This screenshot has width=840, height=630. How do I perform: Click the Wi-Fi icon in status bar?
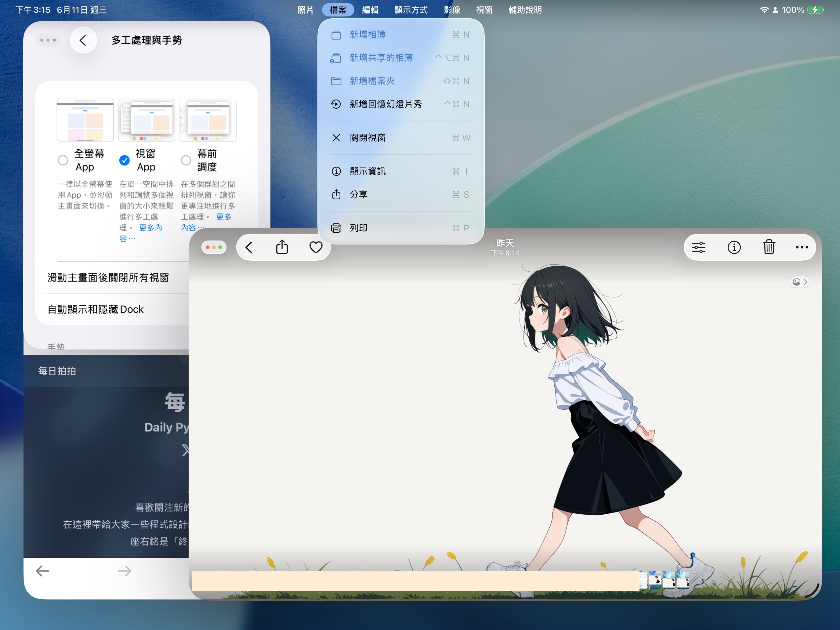click(764, 10)
